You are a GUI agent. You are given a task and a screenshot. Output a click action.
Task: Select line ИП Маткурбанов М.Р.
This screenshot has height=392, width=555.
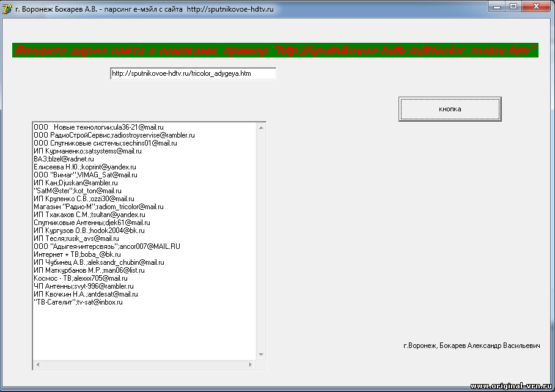(89, 270)
